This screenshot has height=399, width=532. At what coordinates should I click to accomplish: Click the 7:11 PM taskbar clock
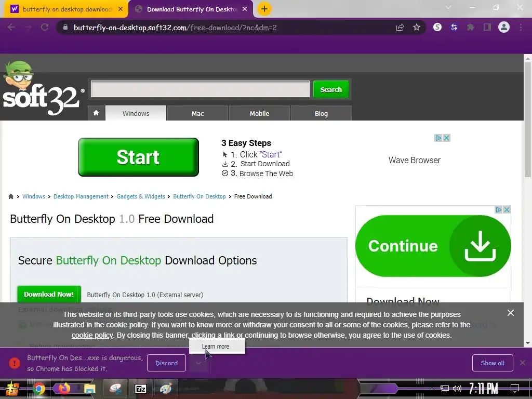(483, 389)
